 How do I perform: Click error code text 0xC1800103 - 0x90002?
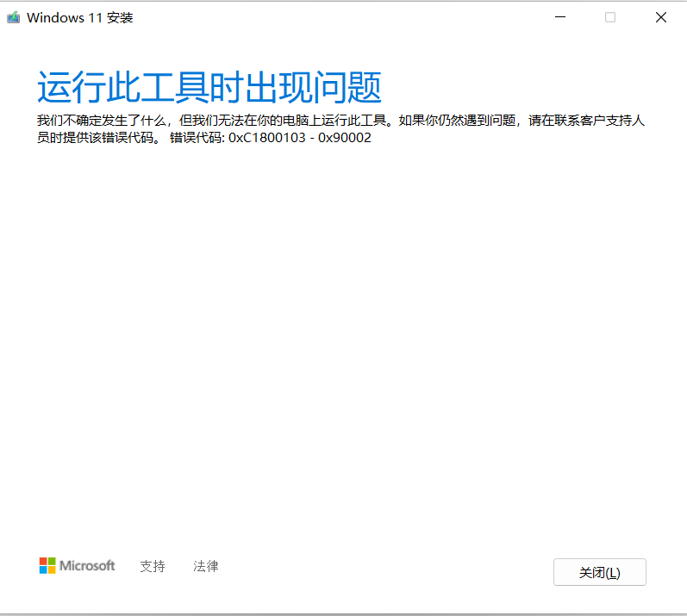click(x=300, y=138)
